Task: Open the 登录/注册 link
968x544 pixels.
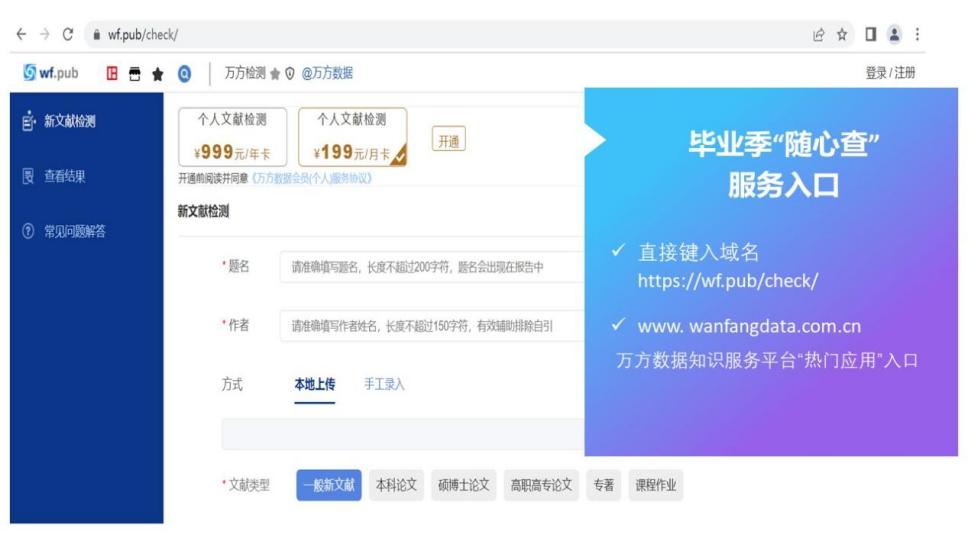Action: [x=890, y=73]
